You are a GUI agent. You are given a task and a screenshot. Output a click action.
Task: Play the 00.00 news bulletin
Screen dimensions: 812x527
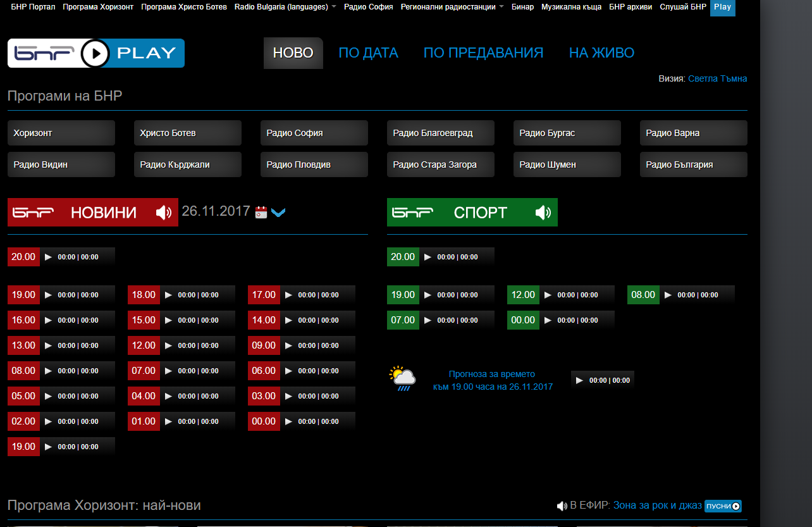coord(288,421)
